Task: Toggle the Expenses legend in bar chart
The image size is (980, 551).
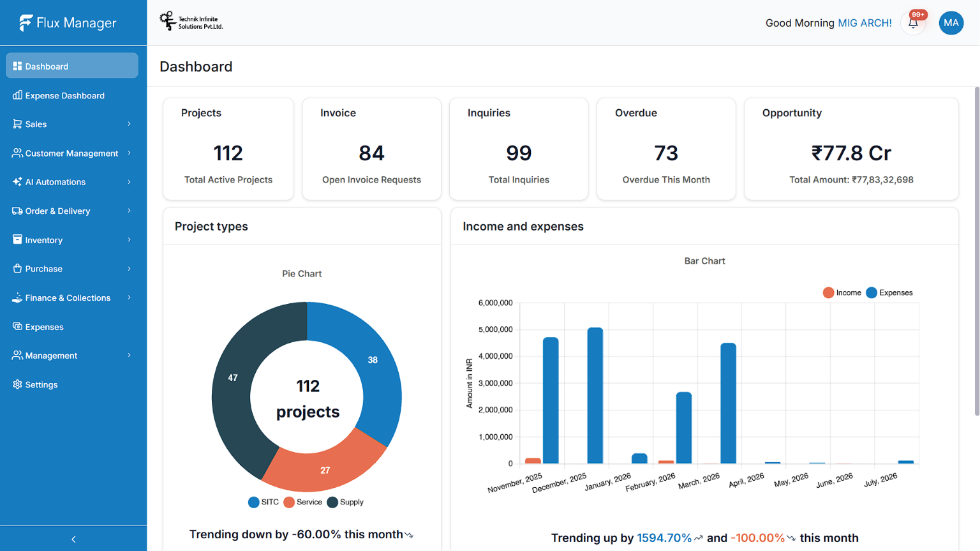Action: tap(889, 293)
